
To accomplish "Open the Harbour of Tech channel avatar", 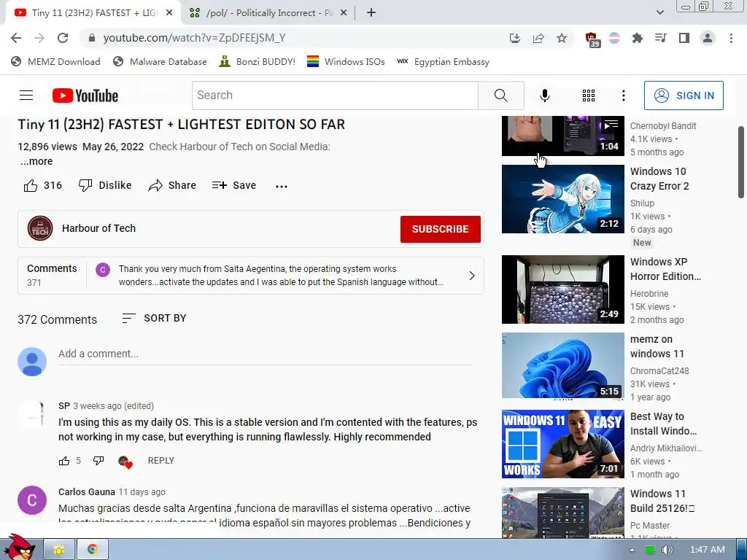I will coord(40,228).
